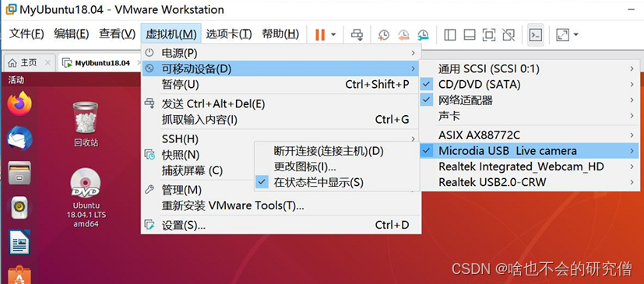Open LibreOffice Writer dock icon
Image resolution: width=644 pixels, height=284 pixels.
19,243
